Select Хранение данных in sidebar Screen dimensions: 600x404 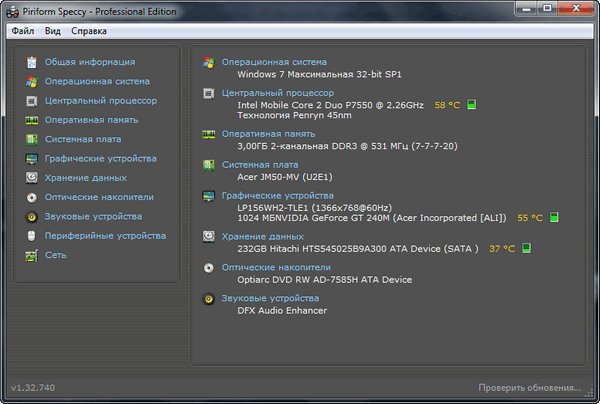coord(86,178)
